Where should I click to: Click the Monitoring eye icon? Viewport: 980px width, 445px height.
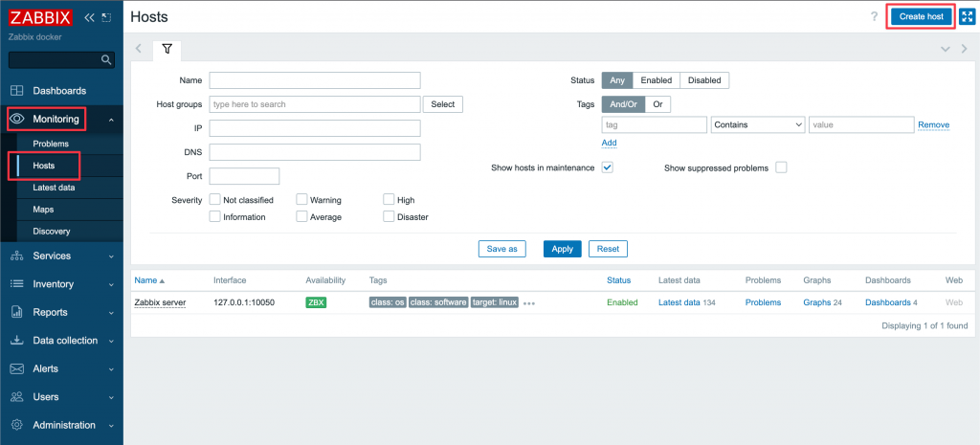17,119
